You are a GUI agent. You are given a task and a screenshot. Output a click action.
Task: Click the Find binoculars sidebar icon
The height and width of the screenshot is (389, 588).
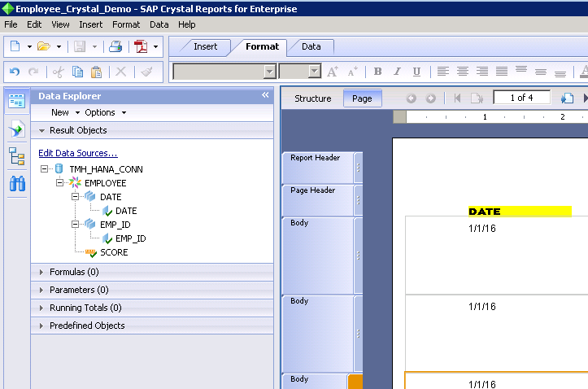pos(17,184)
